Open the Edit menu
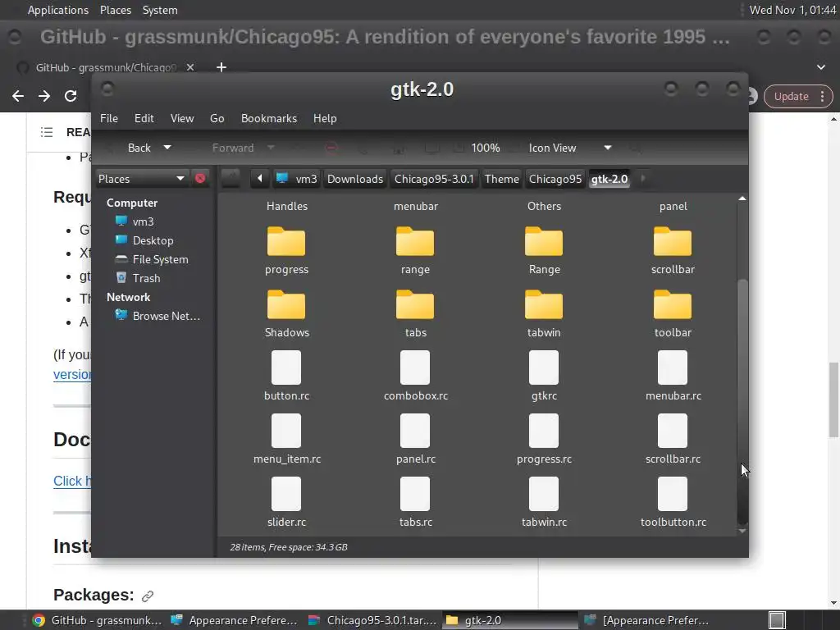Screen dimensions: 840x630 144,118
